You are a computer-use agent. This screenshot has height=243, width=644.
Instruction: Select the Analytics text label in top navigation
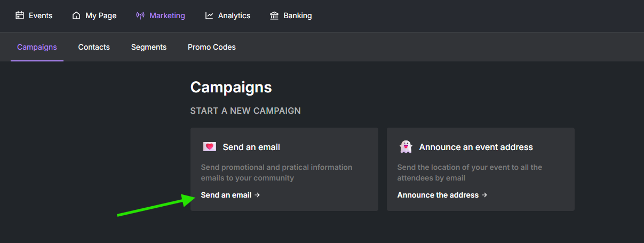(234, 15)
